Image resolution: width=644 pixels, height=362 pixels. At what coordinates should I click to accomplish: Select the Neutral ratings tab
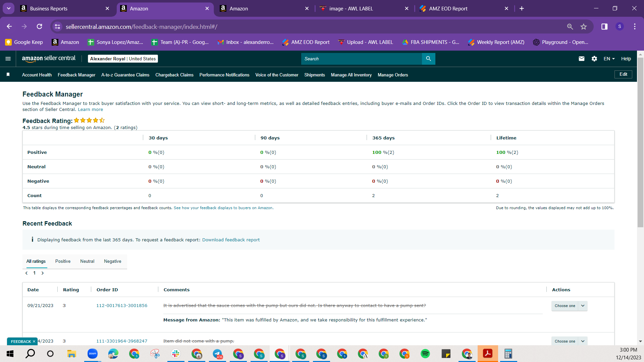[x=87, y=261]
